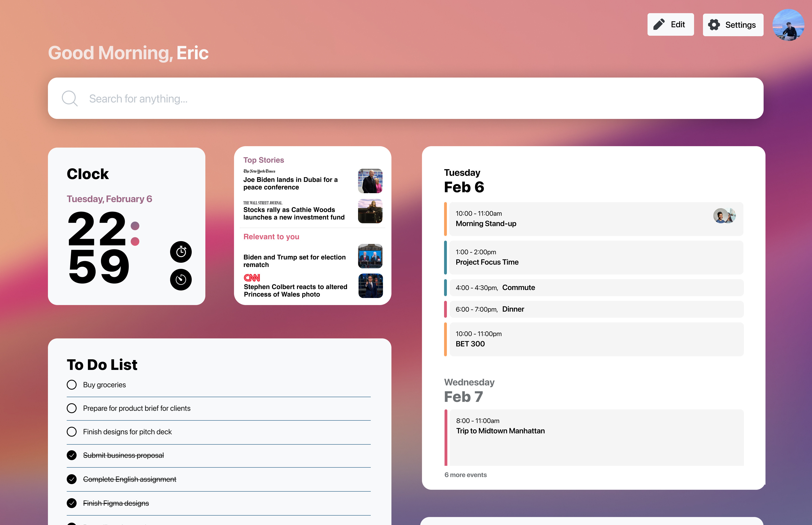Click the pencil Edit icon
This screenshot has height=525, width=812.
point(659,24)
